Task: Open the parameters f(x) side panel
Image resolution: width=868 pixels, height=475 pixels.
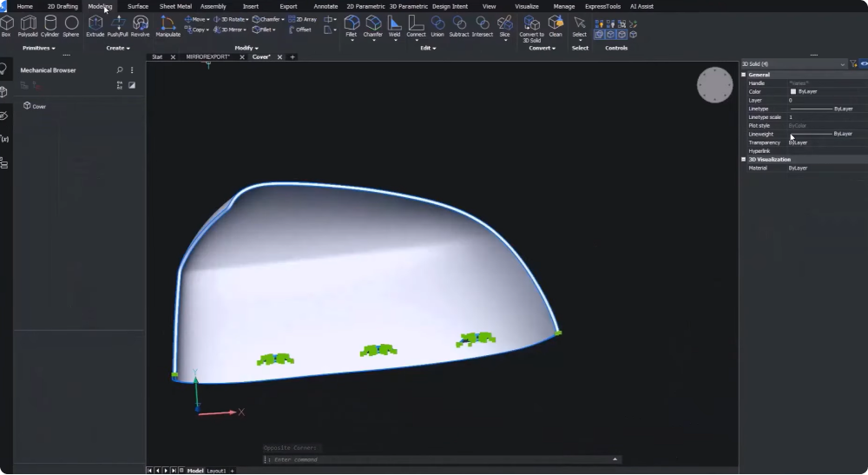Action: point(4,139)
